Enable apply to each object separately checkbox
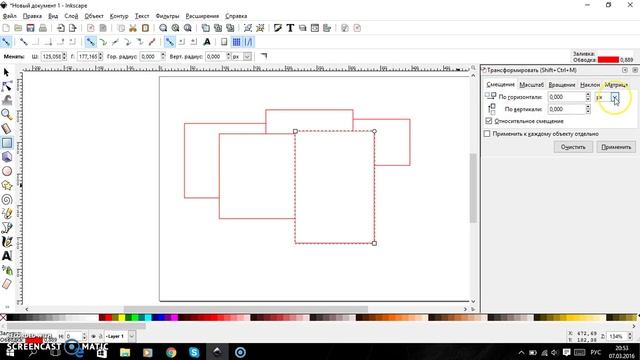This screenshot has width=640, height=360. point(487,134)
